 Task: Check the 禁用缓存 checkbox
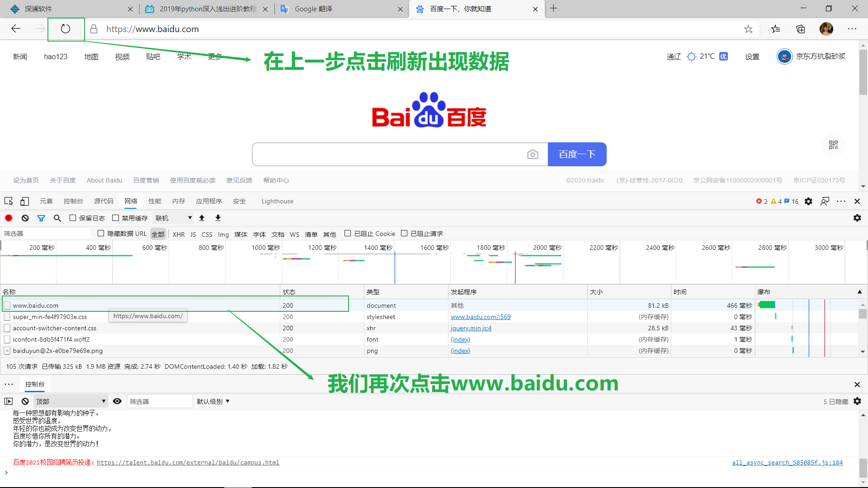coord(116,218)
